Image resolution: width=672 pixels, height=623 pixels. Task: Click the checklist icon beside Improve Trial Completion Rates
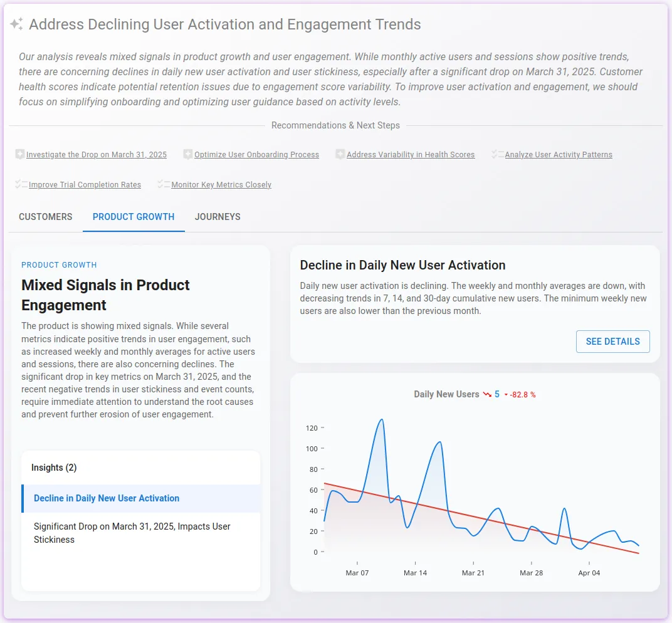[21, 184]
